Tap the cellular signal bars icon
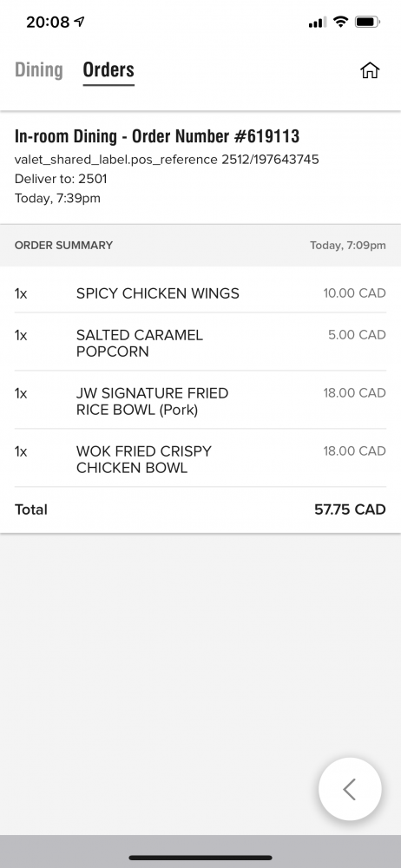Image resolution: width=401 pixels, height=868 pixels. pyautogui.click(x=318, y=23)
